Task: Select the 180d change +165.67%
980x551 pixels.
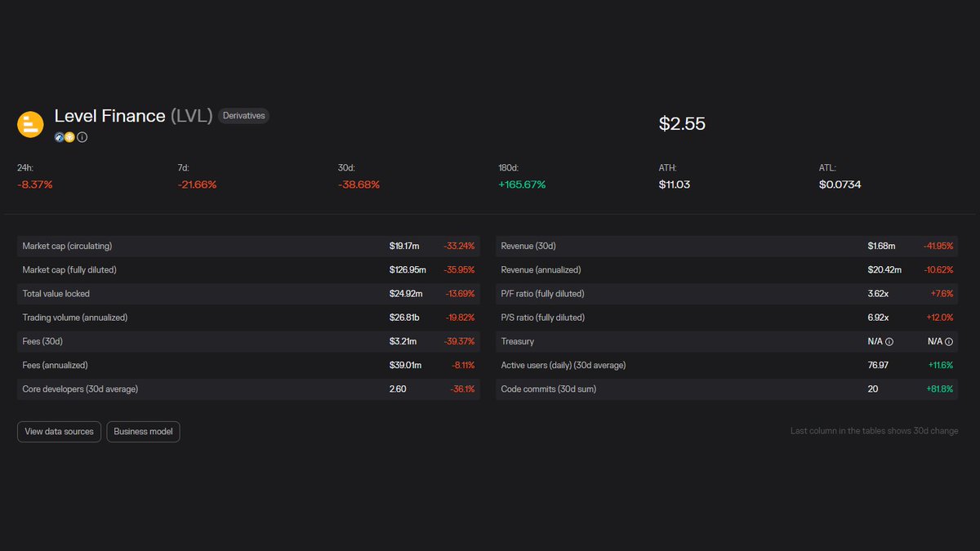Action: click(522, 184)
